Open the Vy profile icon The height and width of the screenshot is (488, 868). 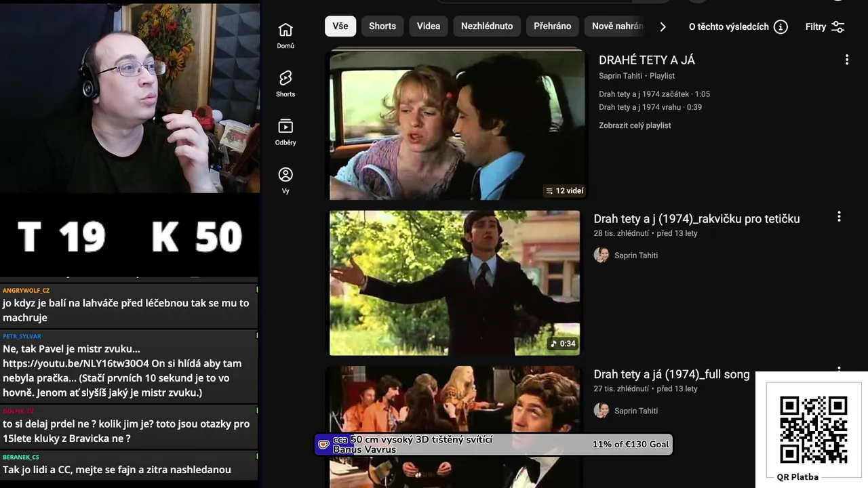(285, 174)
